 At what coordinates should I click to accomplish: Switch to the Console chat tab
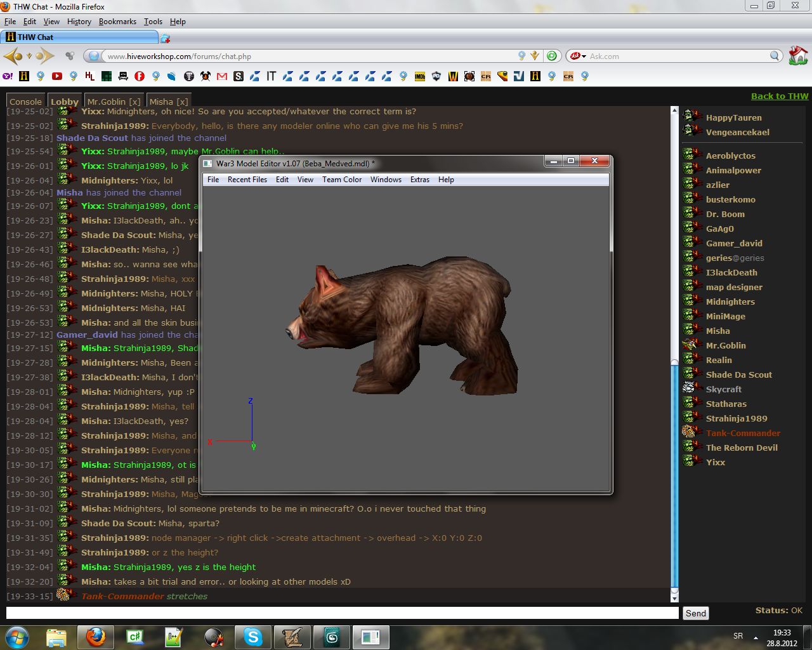[25, 102]
